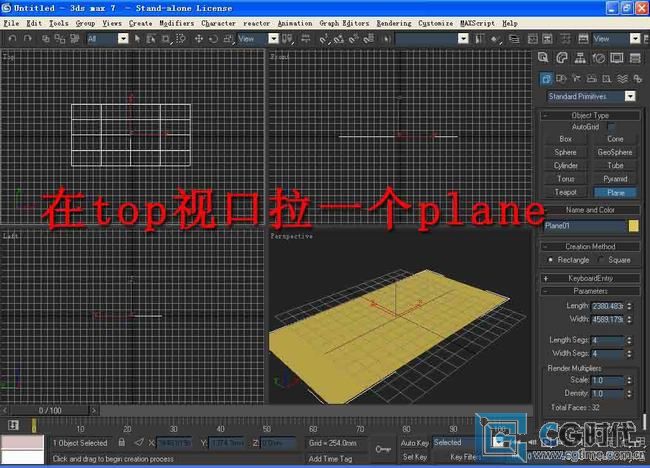Viewport: 650px width, 468px height.
Task: Select the Space Warps category icon
Action: coord(622,78)
